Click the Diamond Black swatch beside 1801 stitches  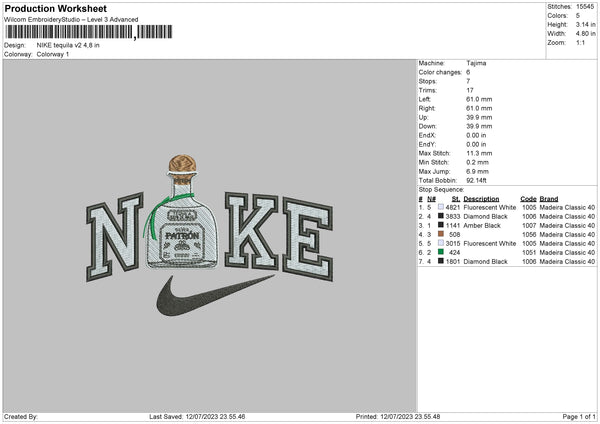point(441,261)
